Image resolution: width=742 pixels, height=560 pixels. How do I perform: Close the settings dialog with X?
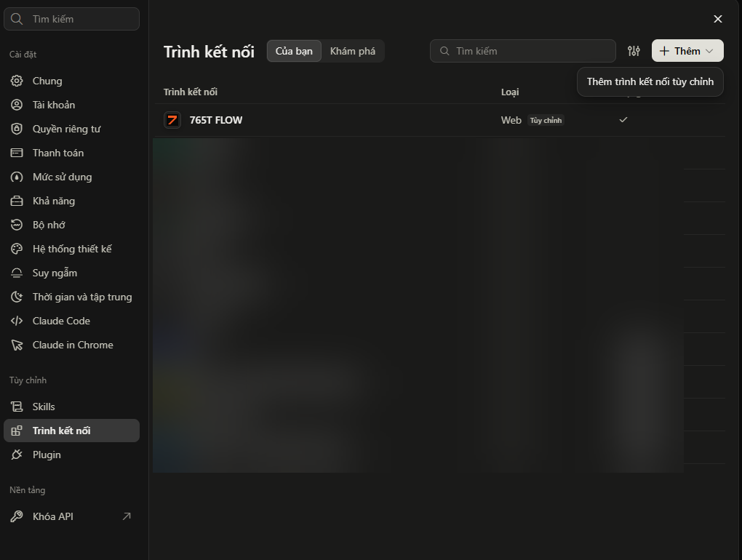(718, 19)
